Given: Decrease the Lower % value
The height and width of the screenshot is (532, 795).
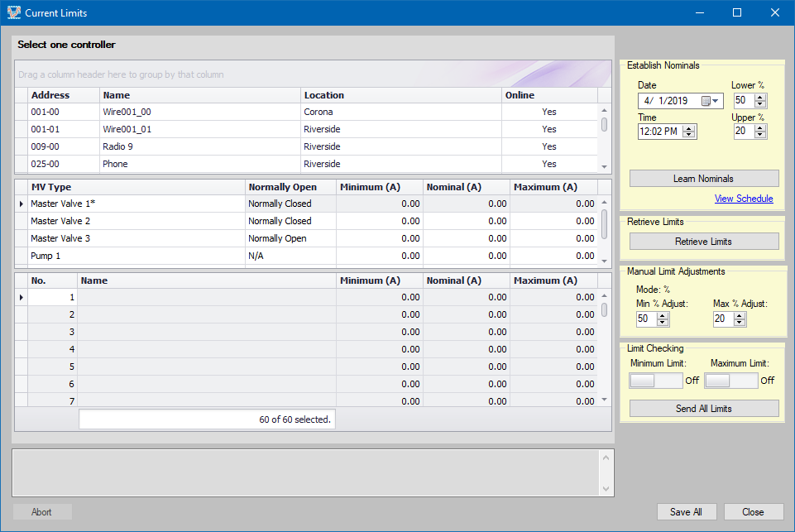Looking at the screenshot, I should (x=759, y=104).
